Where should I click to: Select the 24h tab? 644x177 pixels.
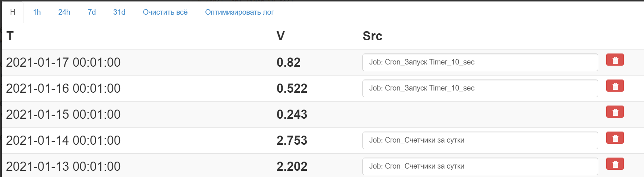coord(64,12)
